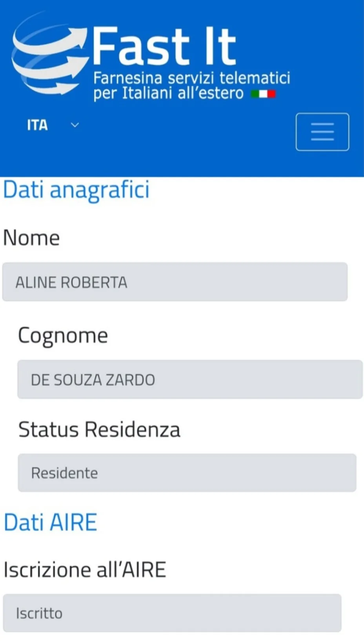
Task: Click the 'Nome' field label
Action: point(31,238)
